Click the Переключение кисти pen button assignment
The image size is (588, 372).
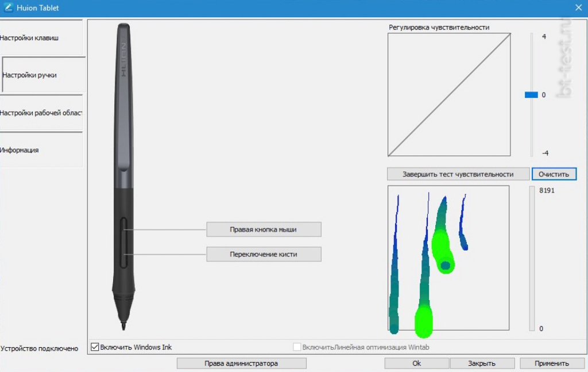[x=264, y=254]
